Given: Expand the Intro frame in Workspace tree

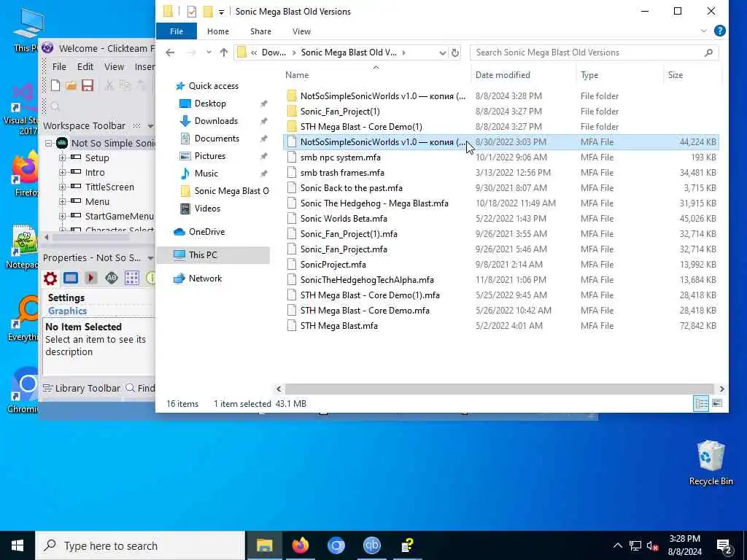Looking at the screenshot, I should [62, 172].
